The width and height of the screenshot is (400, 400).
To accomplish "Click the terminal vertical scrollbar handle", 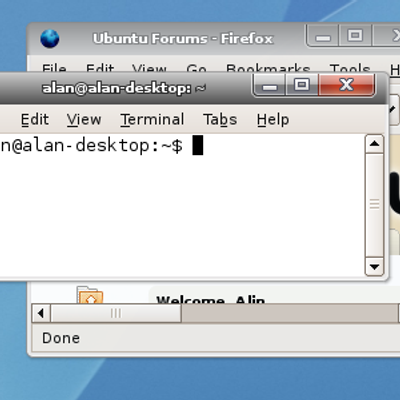I will [374, 205].
